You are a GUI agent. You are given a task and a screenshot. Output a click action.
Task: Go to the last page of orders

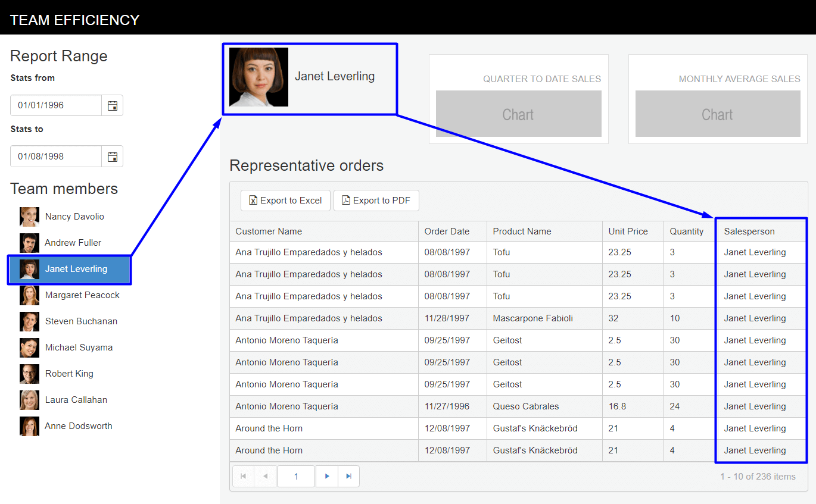pyautogui.click(x=348, y=476)
